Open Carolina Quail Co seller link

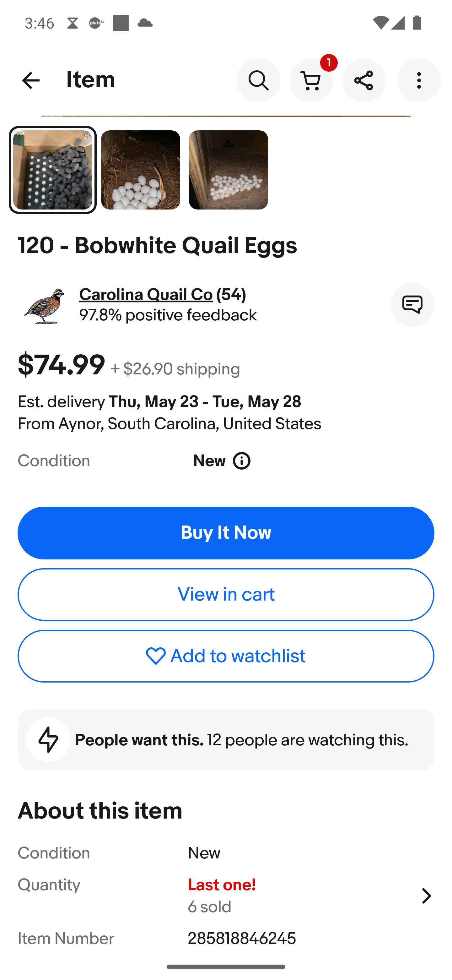pyautogui.click(x=146, y=295)
